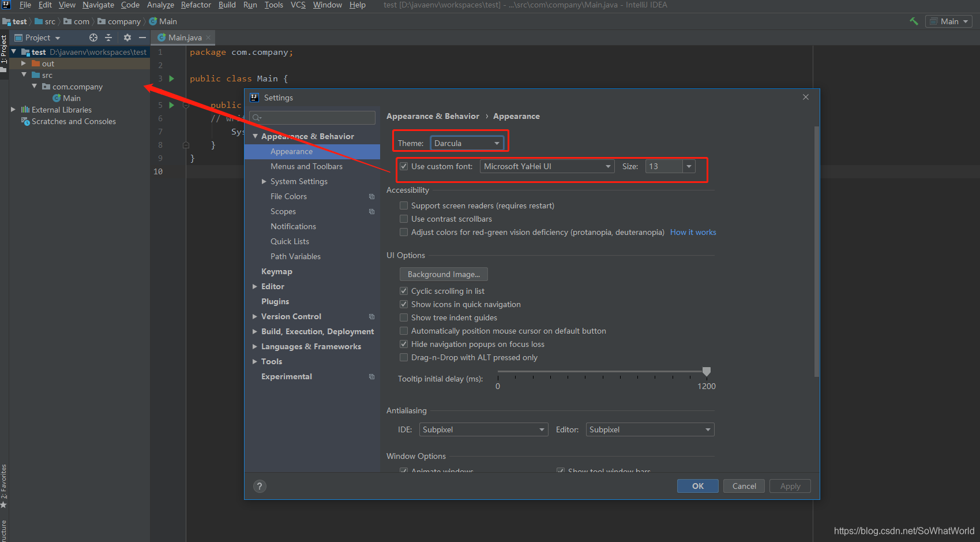Open Editor antialiasing Subpixel dropdown
The width and height of the screenshot is (980, 542).
click(x=650, y=429)
